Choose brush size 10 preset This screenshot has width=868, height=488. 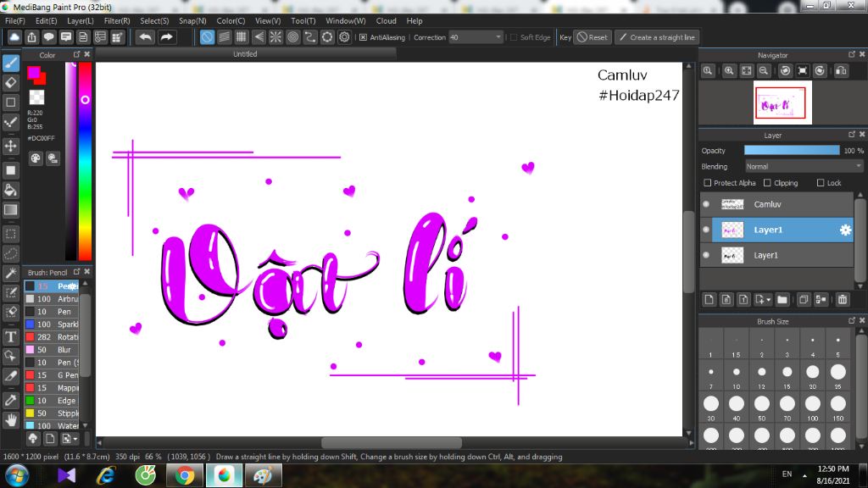coord(737,373)
